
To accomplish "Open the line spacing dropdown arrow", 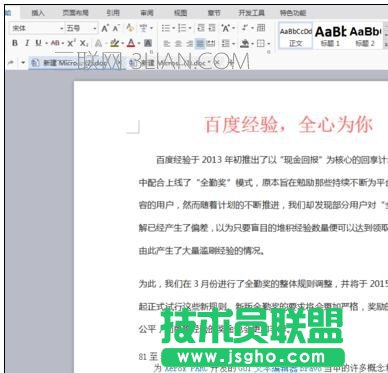I will 233,44.
